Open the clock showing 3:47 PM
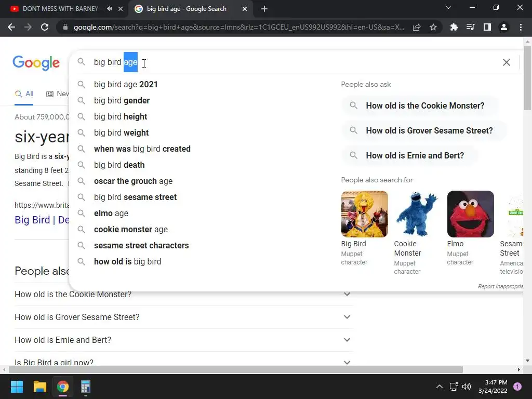 coord(493,387)
